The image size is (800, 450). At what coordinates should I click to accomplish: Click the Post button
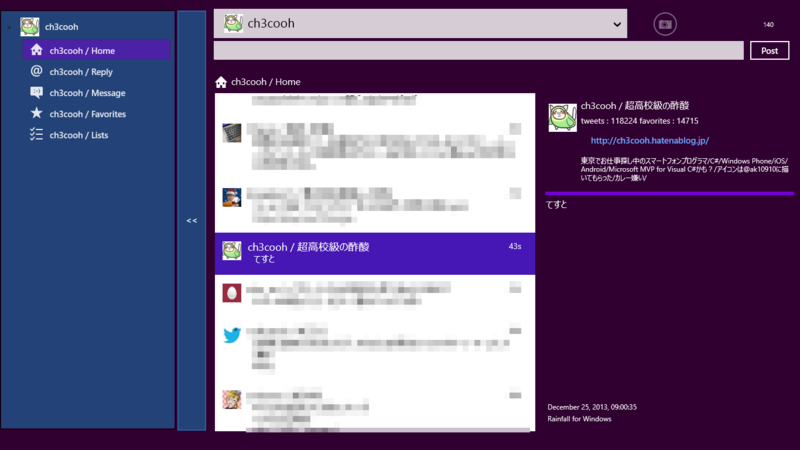pos(769,51)
